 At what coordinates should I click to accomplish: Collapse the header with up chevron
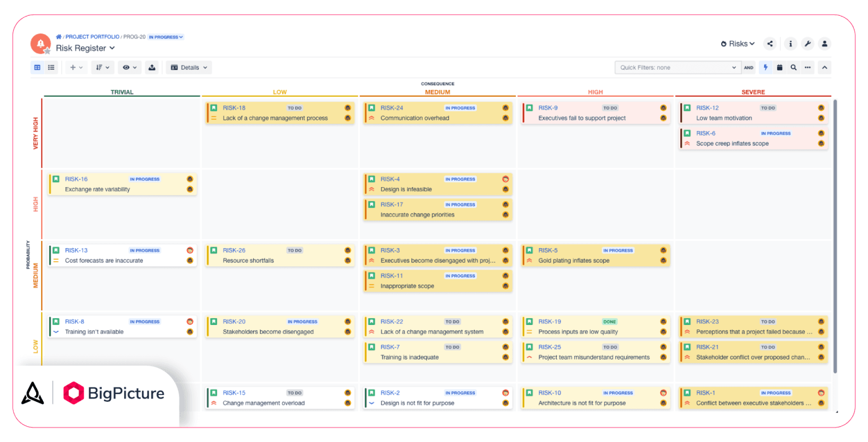(x=824, y=67)
